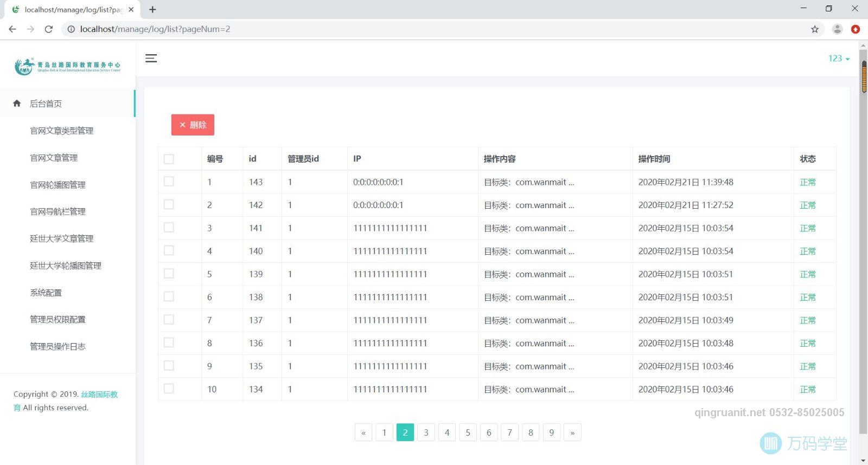The width and height of the screenshot is (868, 465).
Task: Bookmark this page with the star icon
Action: click(815, 29)
